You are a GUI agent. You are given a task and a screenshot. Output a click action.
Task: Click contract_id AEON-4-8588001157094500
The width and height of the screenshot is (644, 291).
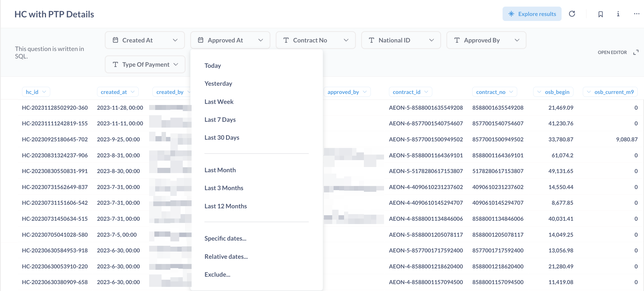click(426, 282)
